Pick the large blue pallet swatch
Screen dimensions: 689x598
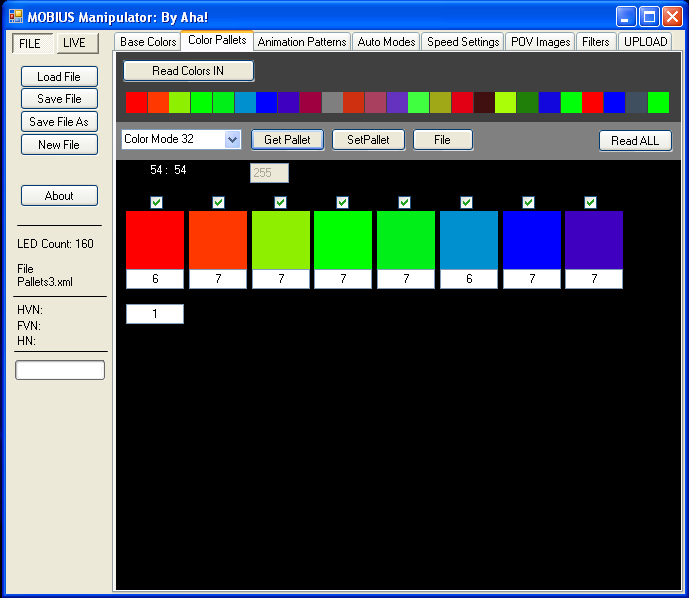[532, 240]
